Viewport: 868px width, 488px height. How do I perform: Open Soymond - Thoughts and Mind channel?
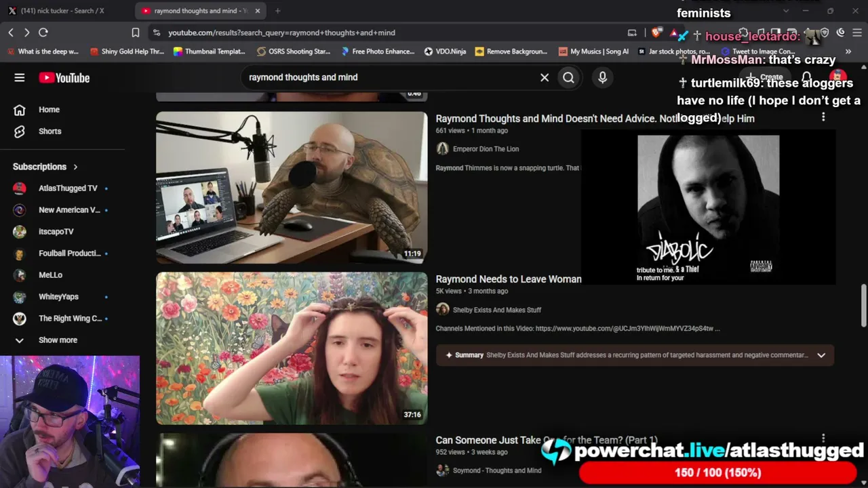coord(497,470)
